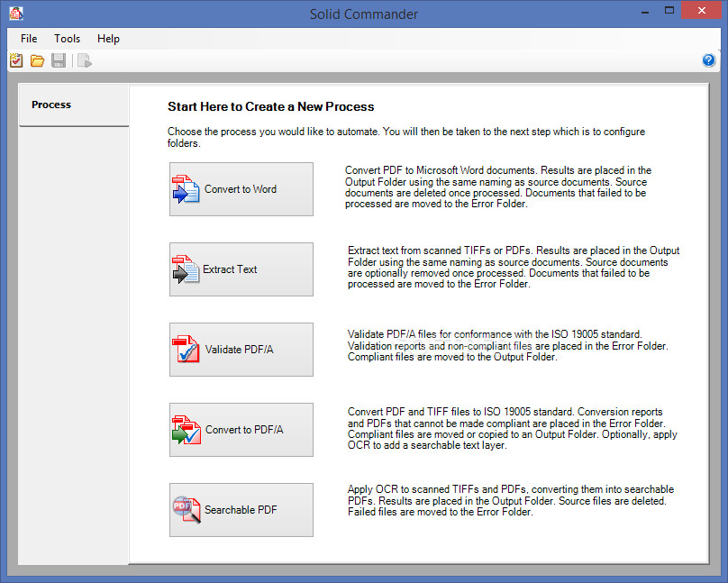Image resolution: width=728 pixels, height=583 pixels.
Task: Start the Convert to Word process
Action: click(x=241, y=189)
